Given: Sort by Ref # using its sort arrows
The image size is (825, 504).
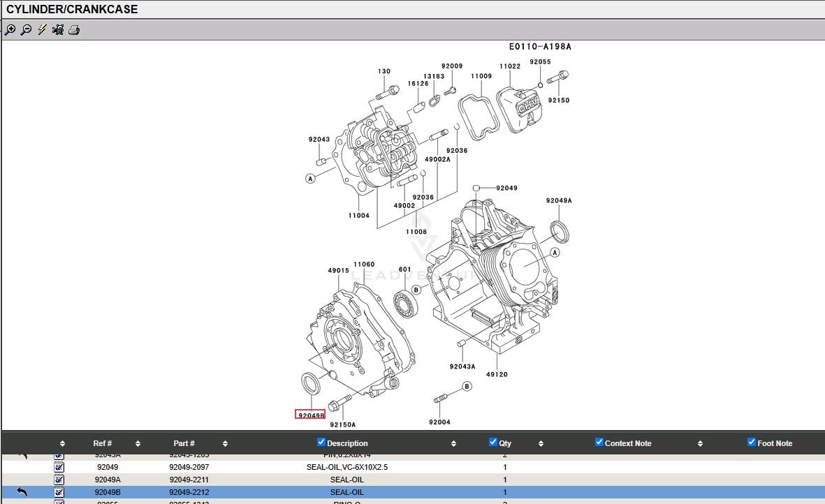Looking at the screenshot, I should click(x=138, y=443).
